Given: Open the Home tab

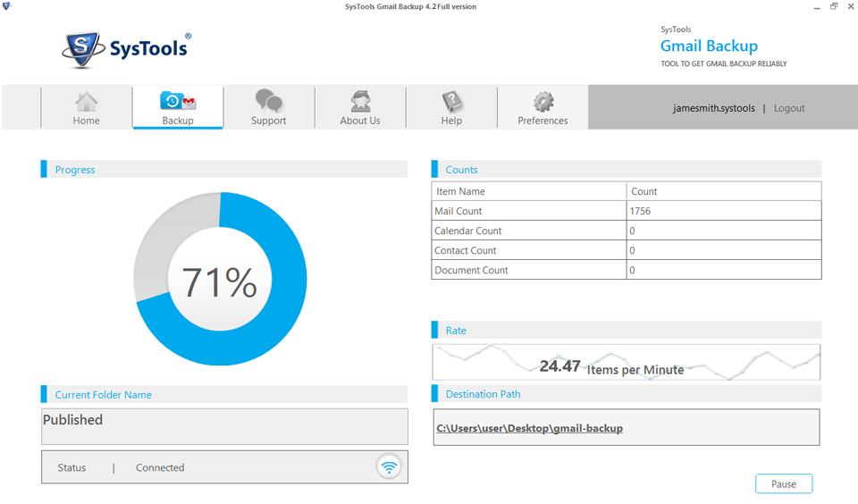Looking at the screenshot, I should pos(87,107).
